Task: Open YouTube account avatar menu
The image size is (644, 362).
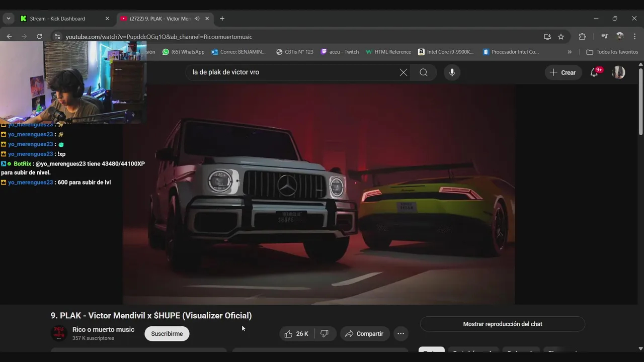Action: 618,72
